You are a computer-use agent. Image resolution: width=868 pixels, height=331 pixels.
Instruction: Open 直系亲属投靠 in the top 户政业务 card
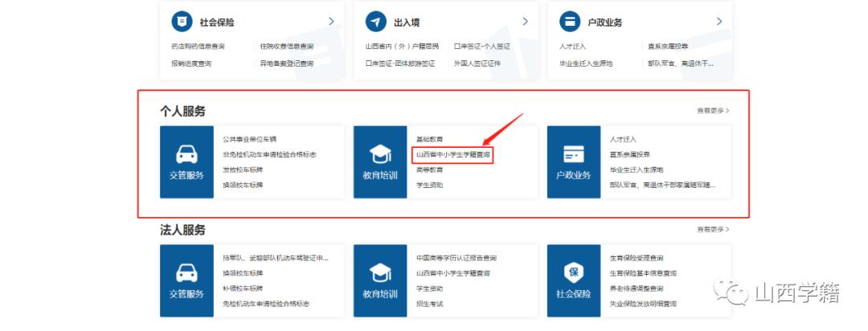[x=668, y=47]
